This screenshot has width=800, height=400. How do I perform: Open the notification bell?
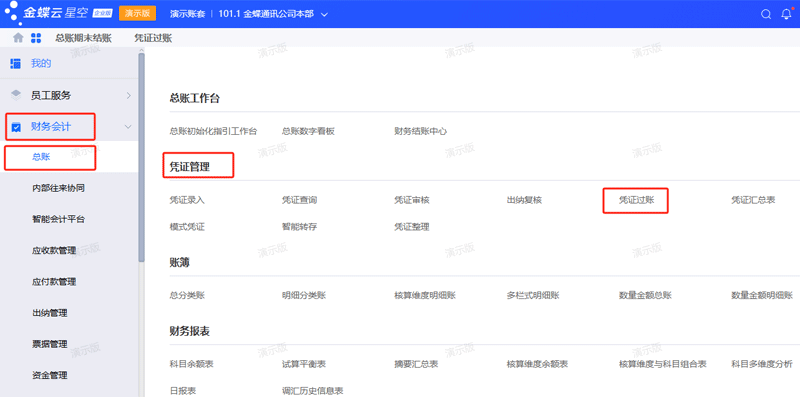(x=786, y=14)
